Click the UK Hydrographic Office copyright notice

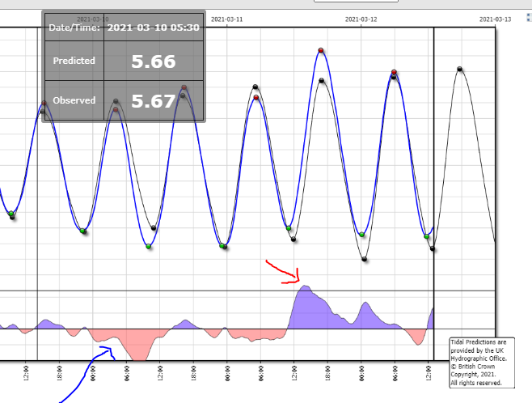pos(480,363)
